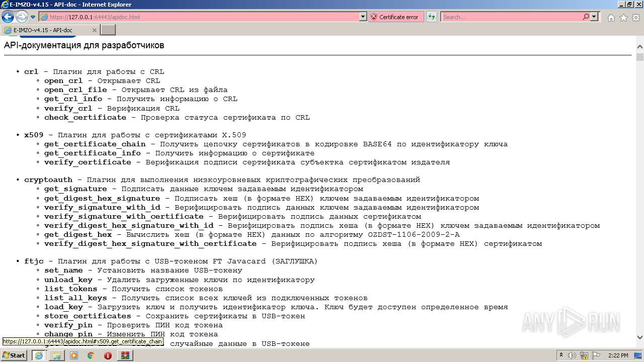Open the get_crl_info link
This screenshot has height=362, width=644.
(73, 99)
